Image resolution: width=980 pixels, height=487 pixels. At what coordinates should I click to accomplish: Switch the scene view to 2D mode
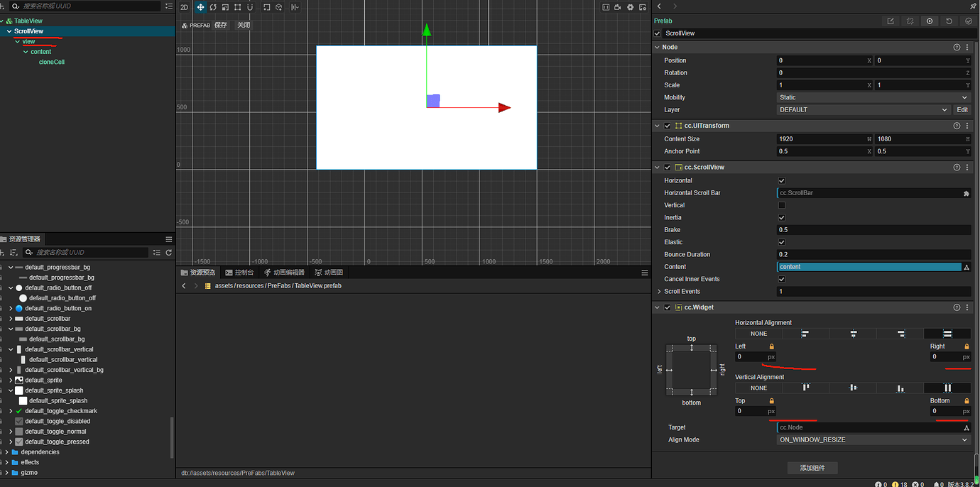point(183,6)
